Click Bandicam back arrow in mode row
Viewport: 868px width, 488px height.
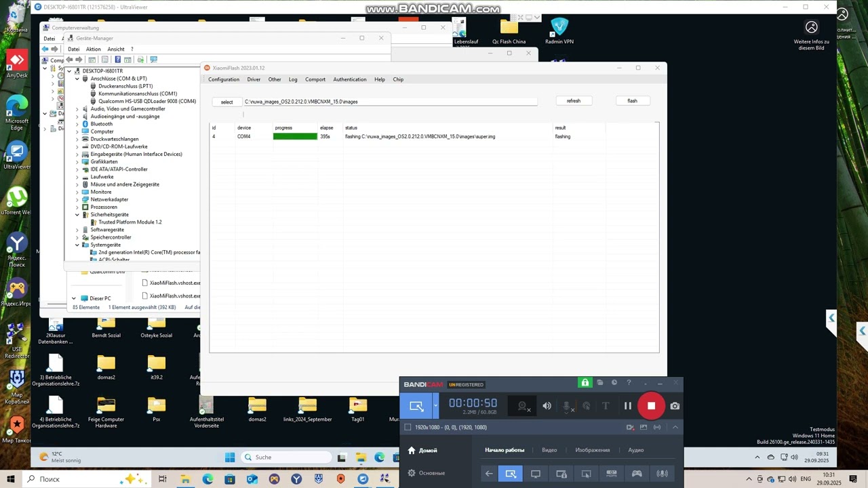click(489, 474)
